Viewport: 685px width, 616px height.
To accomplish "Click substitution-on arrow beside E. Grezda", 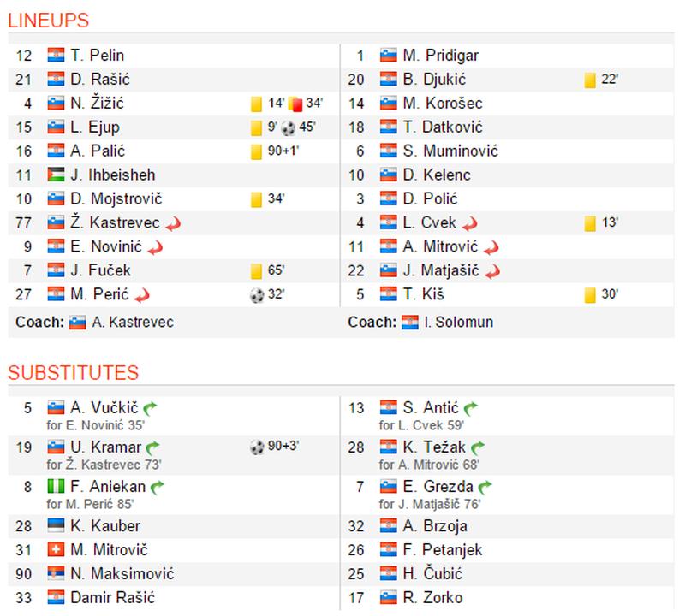I will coord(486,487).
